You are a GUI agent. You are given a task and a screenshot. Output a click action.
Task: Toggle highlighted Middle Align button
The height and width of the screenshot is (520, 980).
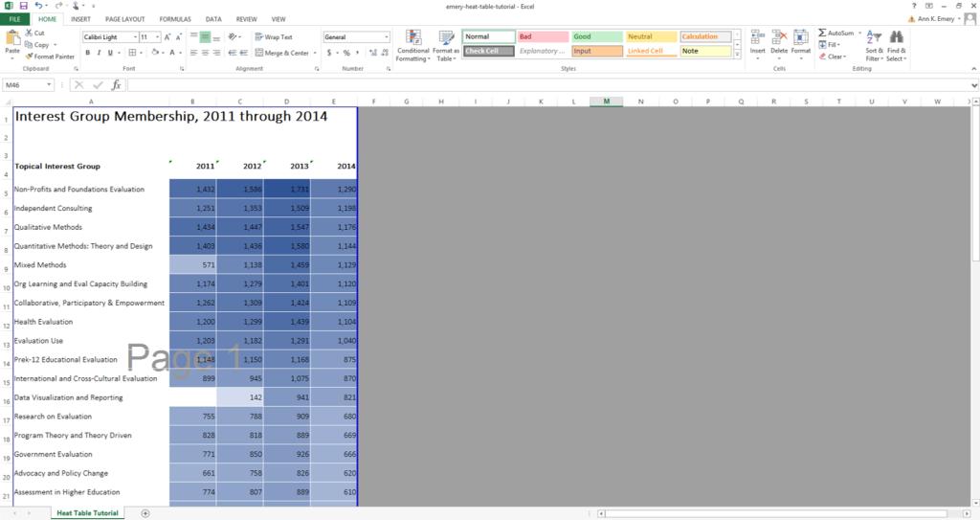click(x=205, y=37)
